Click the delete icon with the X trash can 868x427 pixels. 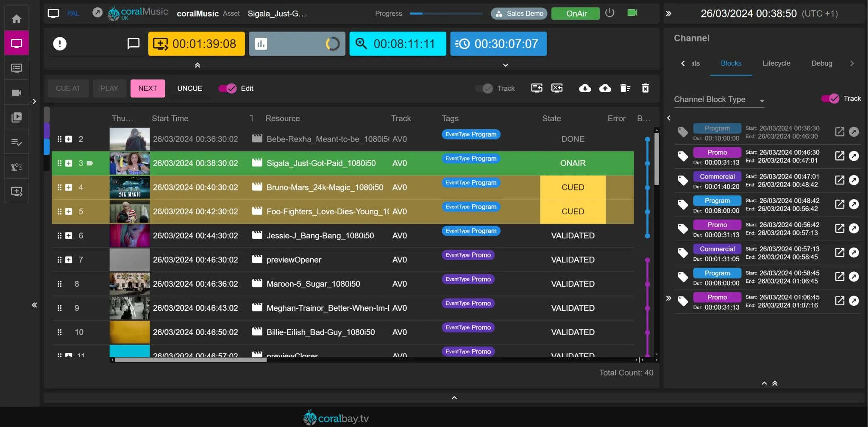tap(645, 88)
